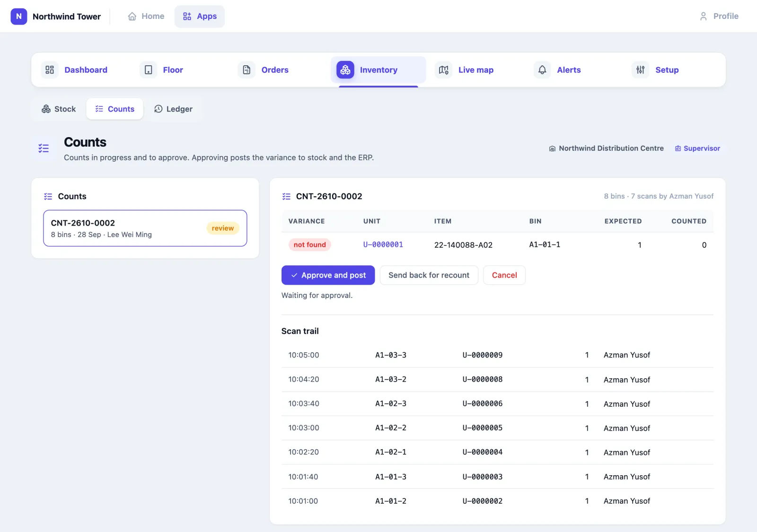Click bin A1-01-1 in variance table
Image resolution: width=757 pixels, height=532 pixels.
(x=545, y=244)
